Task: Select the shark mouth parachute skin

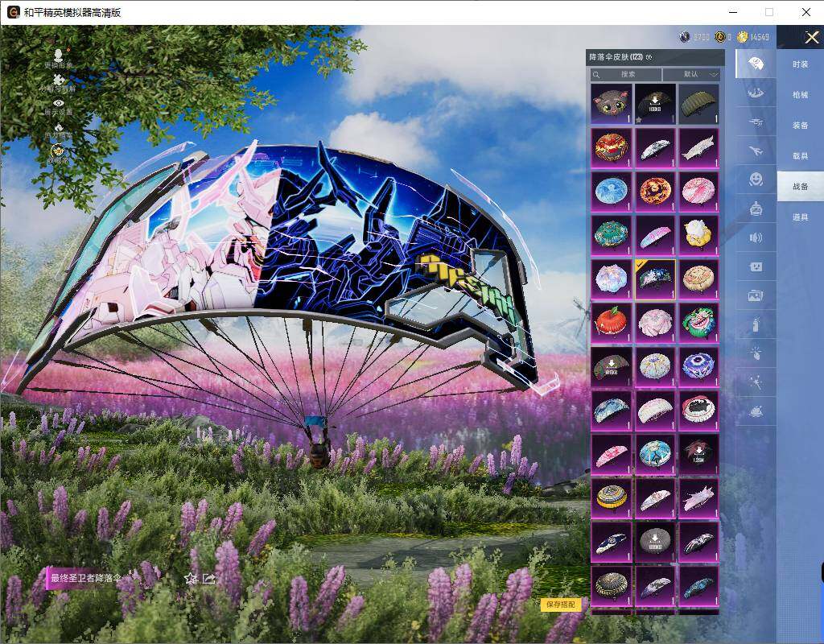Action: pyautogui.click(x=698, y=411)
